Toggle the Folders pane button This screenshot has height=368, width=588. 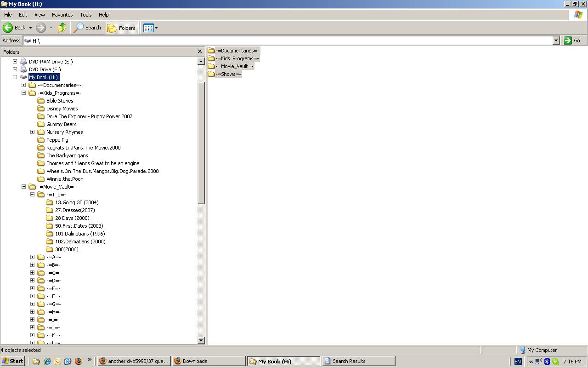[x=122, y=28]
